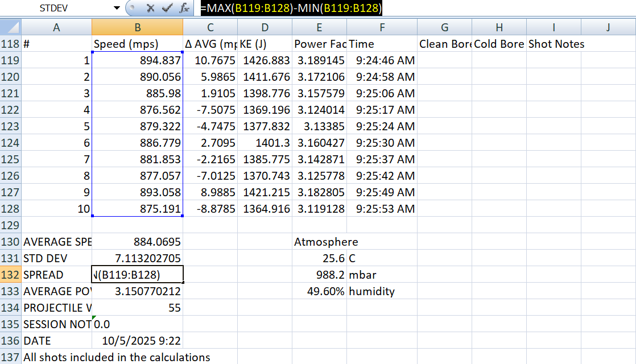The height and width of the screenshot is (364, 636).
Task: Select column J header
Action: click(x=608, y=27)
